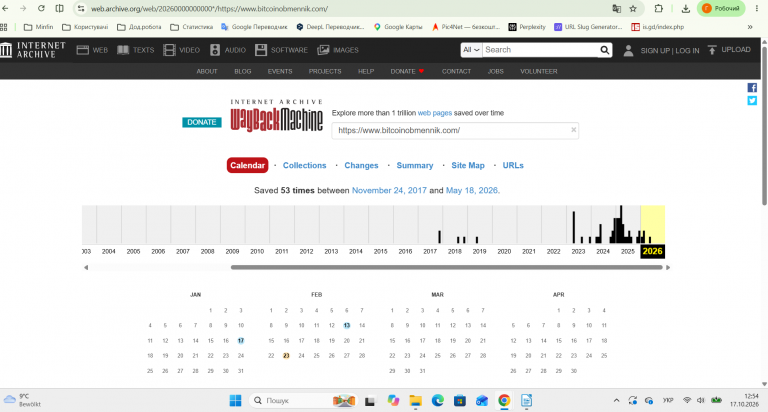Open the Projects menu item
This screenshot has height=412, width=768.
coord(325,72)
